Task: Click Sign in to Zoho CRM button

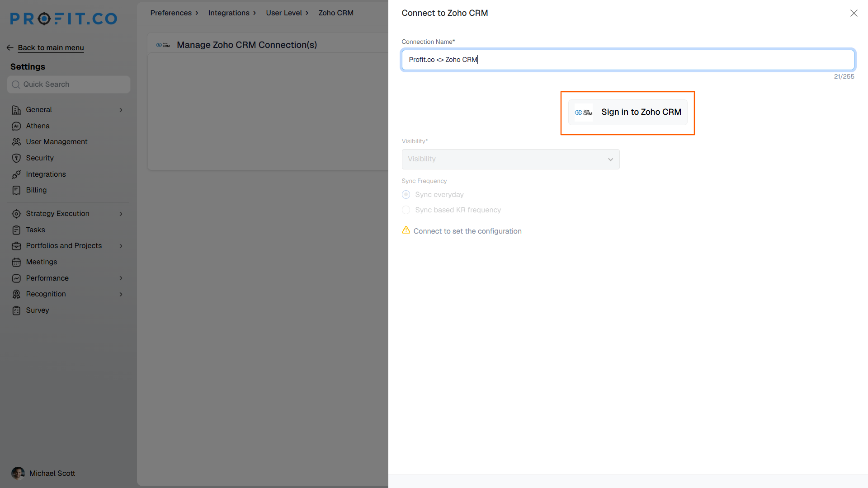Action: (627, 112)
